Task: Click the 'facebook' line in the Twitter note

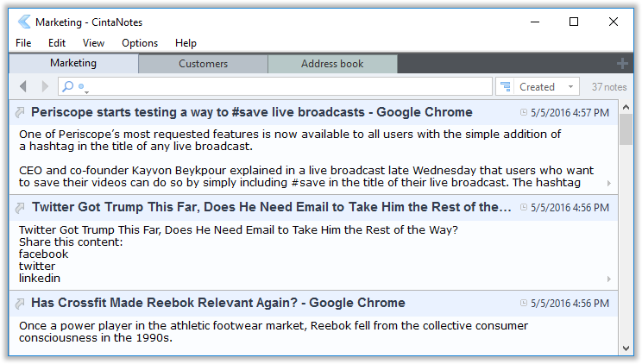Action: point(43,254)
